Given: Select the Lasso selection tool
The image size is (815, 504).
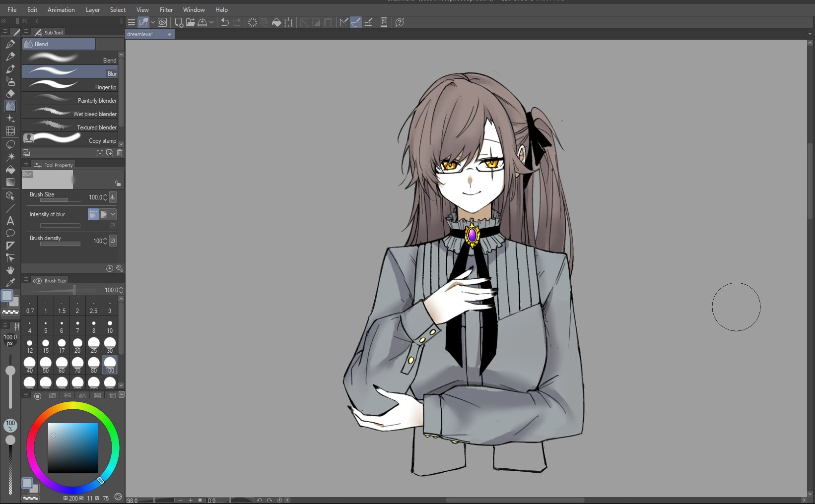Looking at the screenshot, I should point(10,144).
